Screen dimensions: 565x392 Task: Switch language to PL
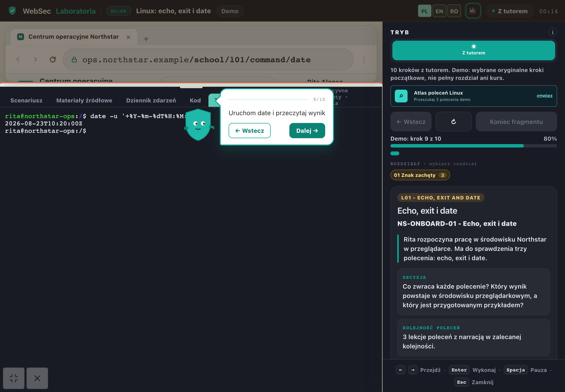point(424,11)
